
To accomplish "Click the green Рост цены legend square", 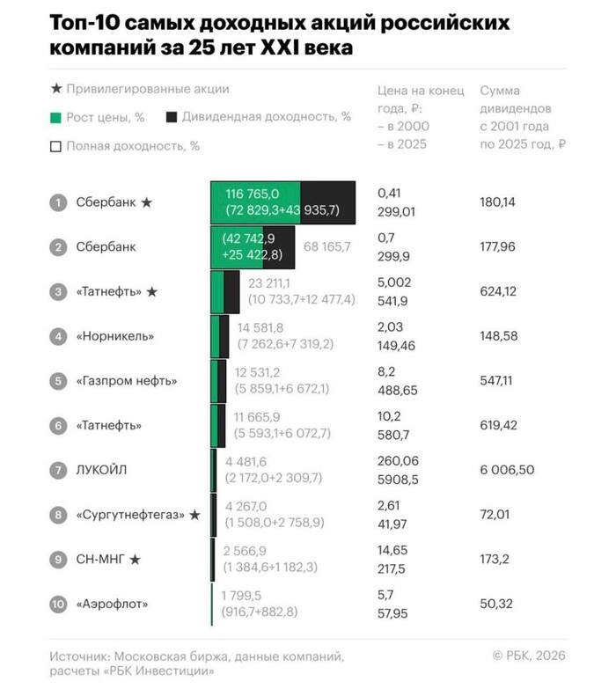I will (x=56, y=117).
